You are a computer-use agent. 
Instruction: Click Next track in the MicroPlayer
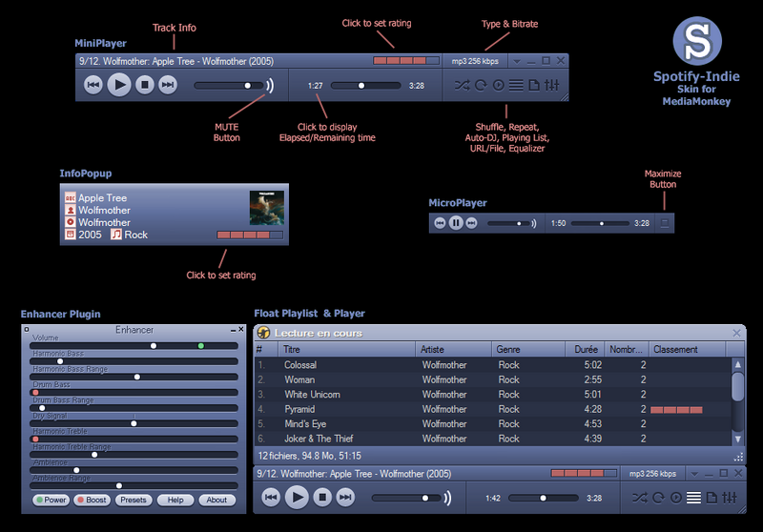pos(471,223)
